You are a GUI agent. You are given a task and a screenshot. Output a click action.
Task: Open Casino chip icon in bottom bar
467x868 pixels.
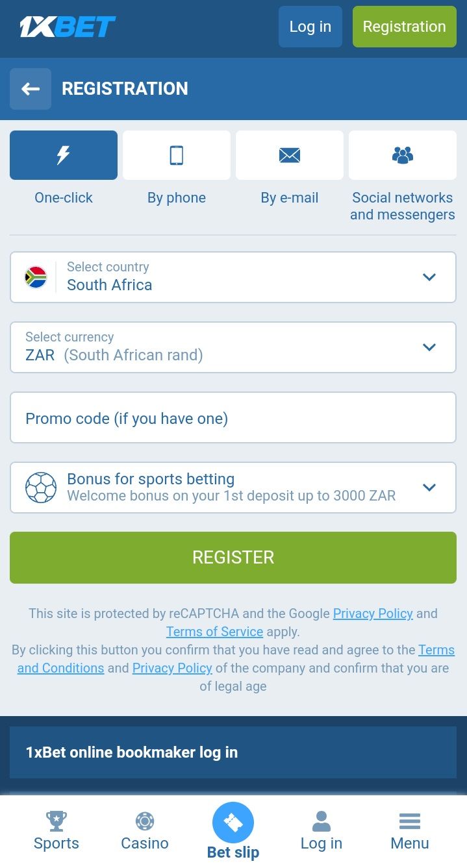pos(145,821)
